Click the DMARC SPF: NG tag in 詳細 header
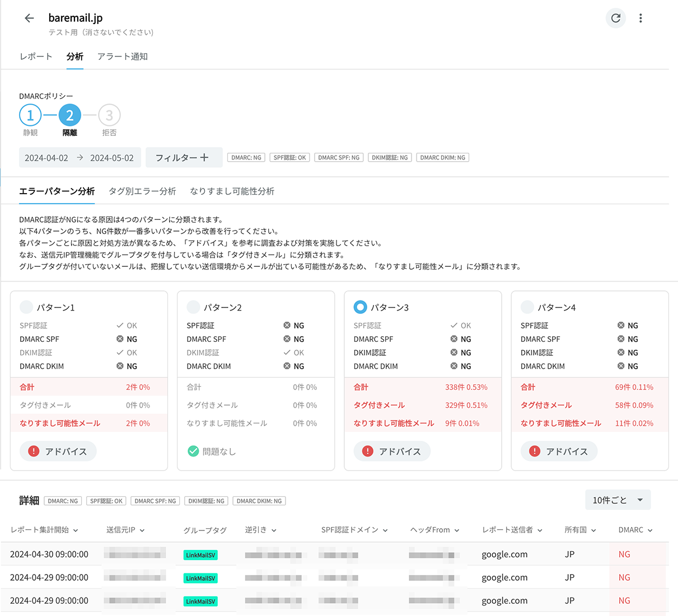 [155, 501]
